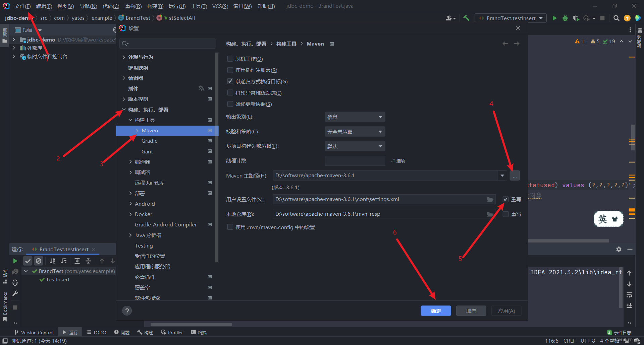Open folder browser for local repository
This screenshot has height=345, width=644.
pos(490,214)
